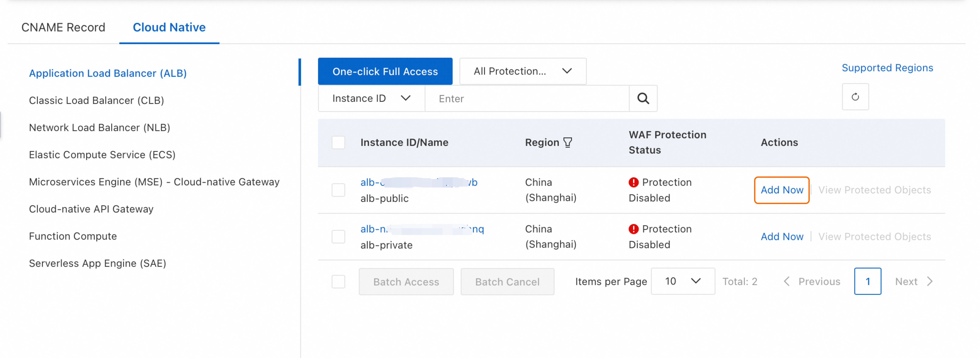Open Elastic Compute Service (ECS) menu item
This screenshot has height=358, width=980.
[102, 155]
